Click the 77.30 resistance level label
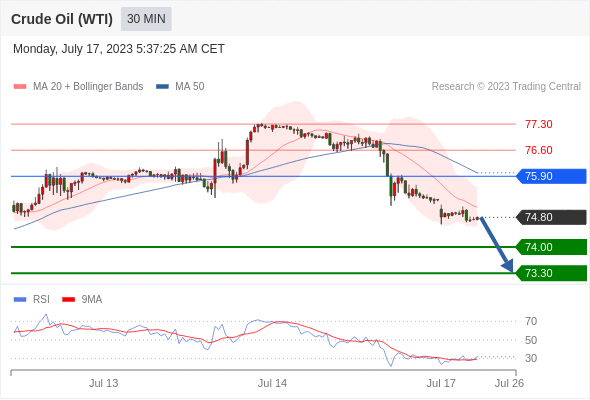 [x=538, y=124]
